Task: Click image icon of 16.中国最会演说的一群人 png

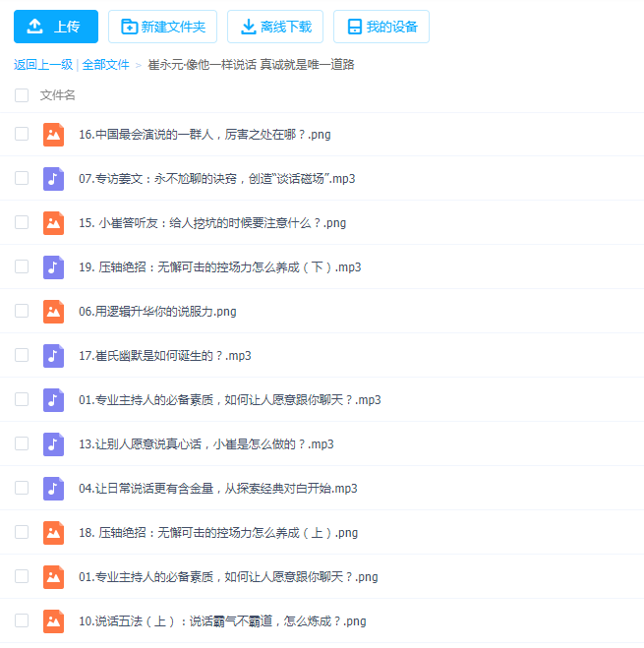Action: click(x=53, y=135)
